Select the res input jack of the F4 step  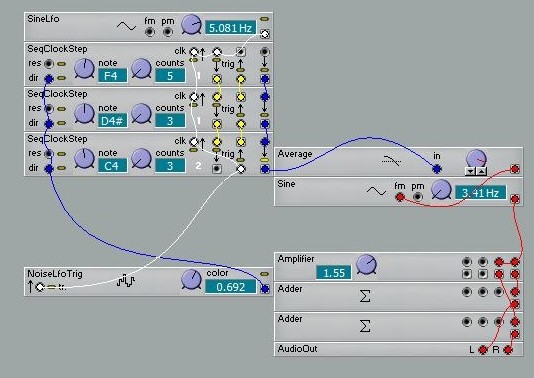click(49, 63)
